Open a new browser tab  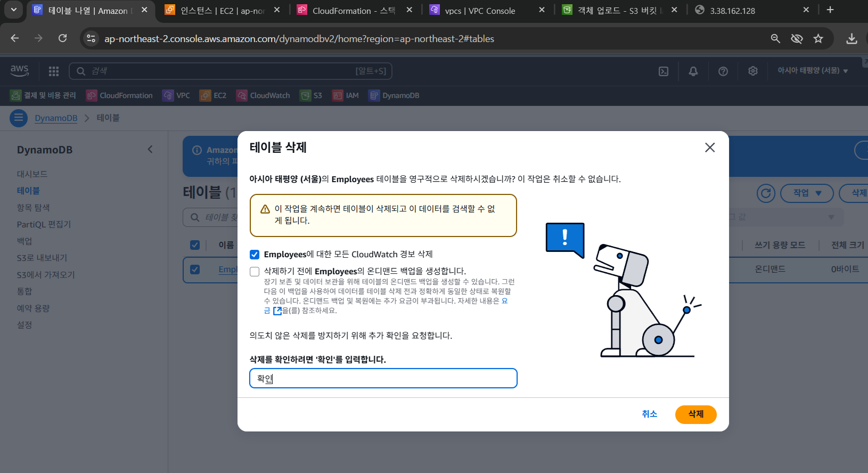[x=830, y=10]
